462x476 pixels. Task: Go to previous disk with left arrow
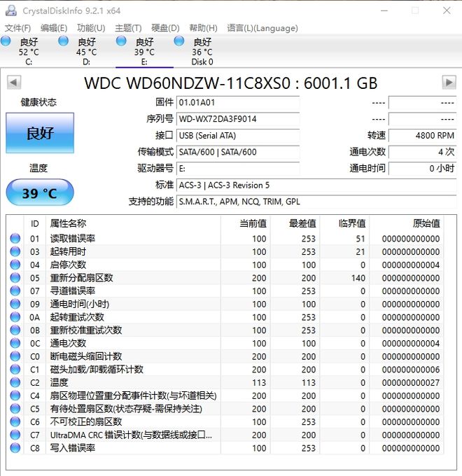[x=14, y=83]
